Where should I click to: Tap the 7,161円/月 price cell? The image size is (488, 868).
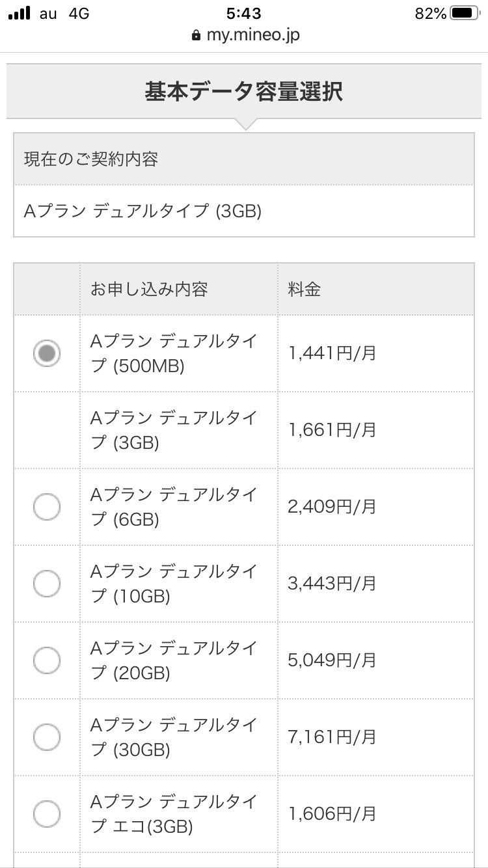[332, 737]
